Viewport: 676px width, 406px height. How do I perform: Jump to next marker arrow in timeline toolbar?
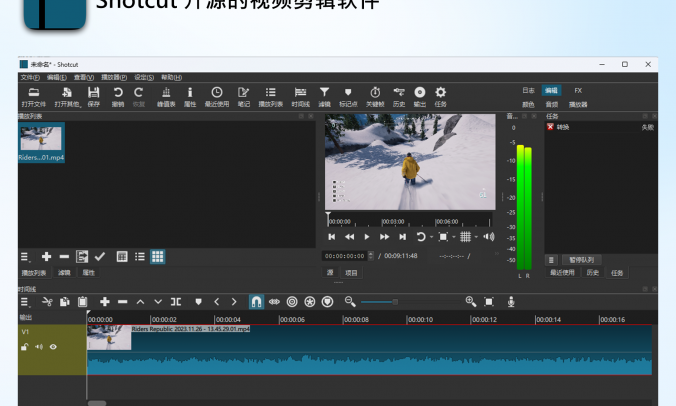pos(234,302)
